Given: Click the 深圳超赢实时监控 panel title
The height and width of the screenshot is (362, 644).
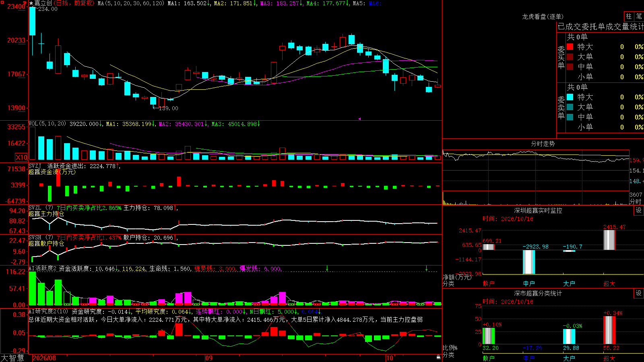Looking at the screenshot, I should click(538, 210).
